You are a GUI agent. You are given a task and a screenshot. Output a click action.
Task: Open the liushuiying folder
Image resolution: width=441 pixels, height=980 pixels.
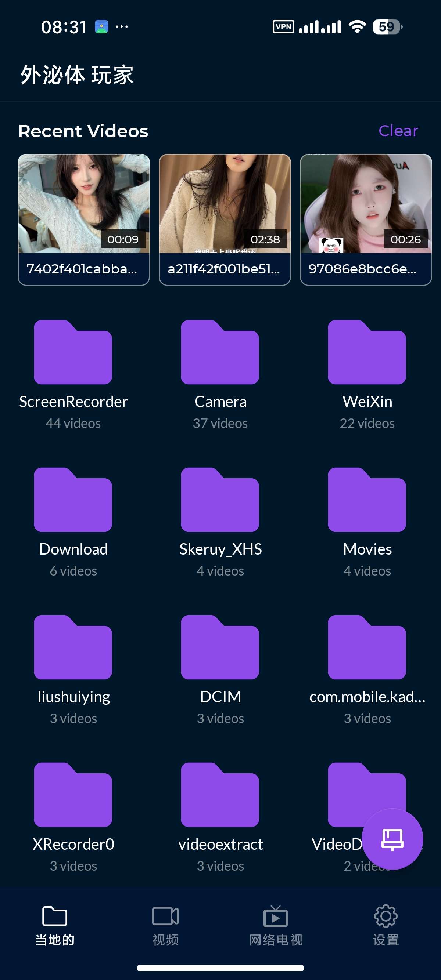73,647
